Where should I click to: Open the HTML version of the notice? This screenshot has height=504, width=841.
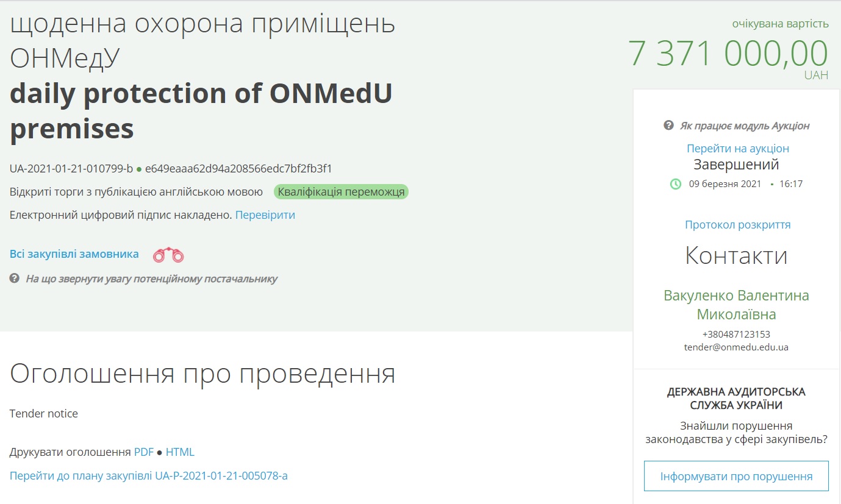tap(180, 452)
